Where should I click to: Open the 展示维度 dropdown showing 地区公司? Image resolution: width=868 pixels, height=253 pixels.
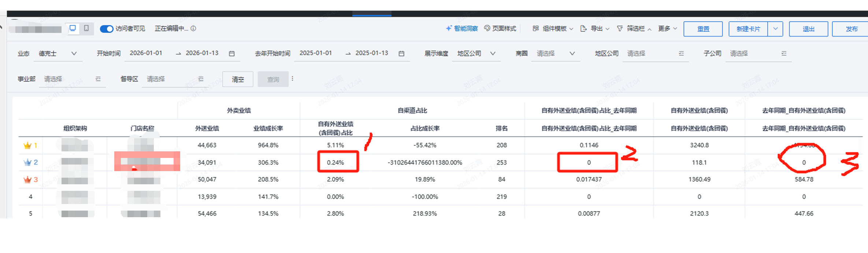476,53
